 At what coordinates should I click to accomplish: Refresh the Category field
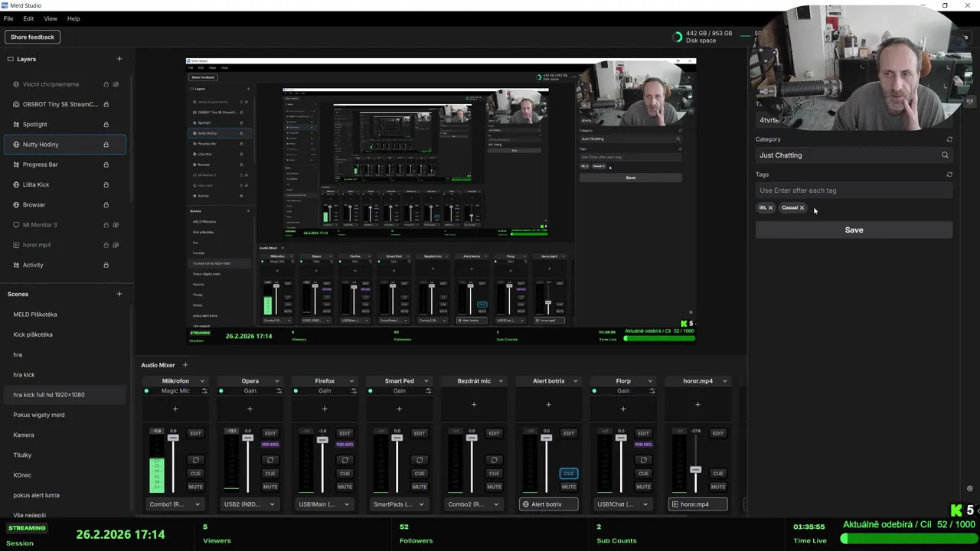click(949, 139)
